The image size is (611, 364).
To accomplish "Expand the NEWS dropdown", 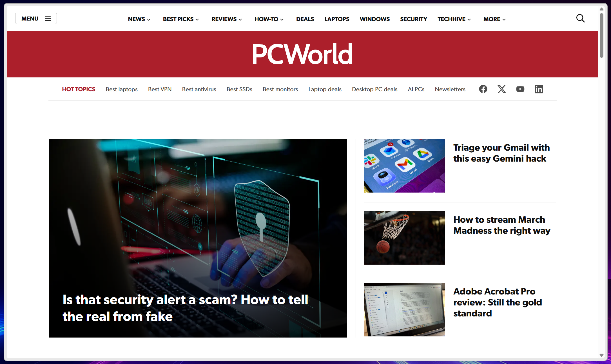I will pyautogui.click(x=139, y=19).
